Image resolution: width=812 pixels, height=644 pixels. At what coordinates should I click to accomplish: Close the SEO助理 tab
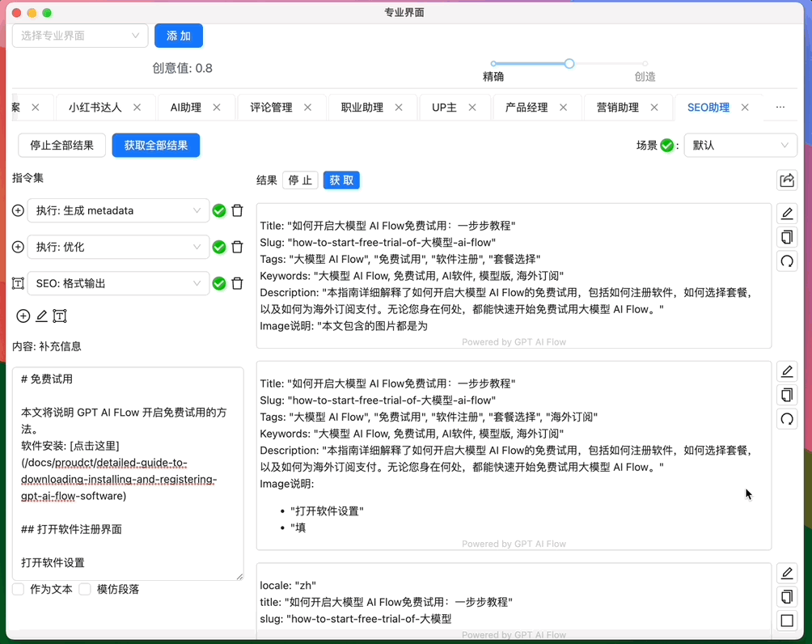click(x=745, y=108)
